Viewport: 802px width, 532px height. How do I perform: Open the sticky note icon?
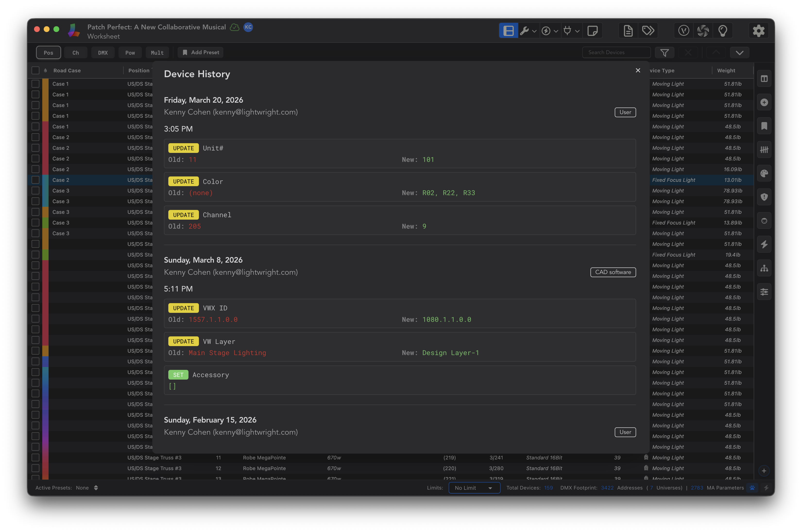coord(592,31)
